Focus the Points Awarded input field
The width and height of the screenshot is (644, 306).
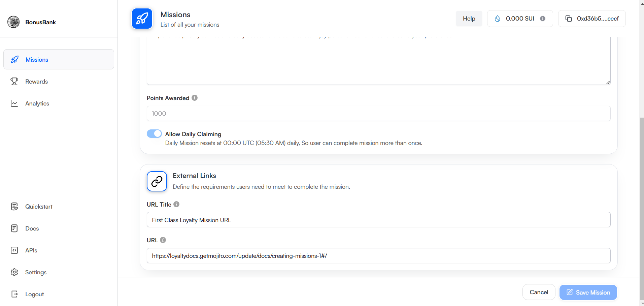378,114
